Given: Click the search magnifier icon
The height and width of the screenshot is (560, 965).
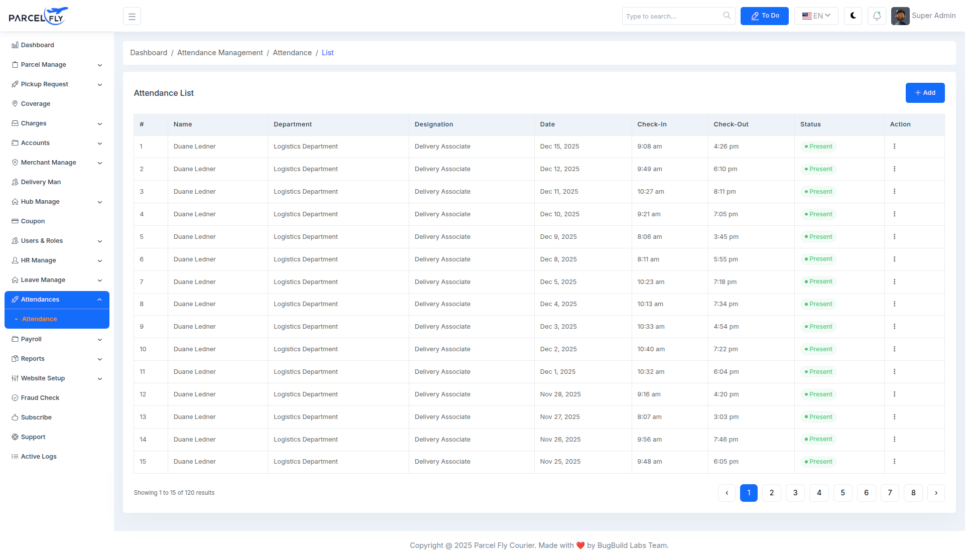Looking at the screenshot, I should pos(727,16).
